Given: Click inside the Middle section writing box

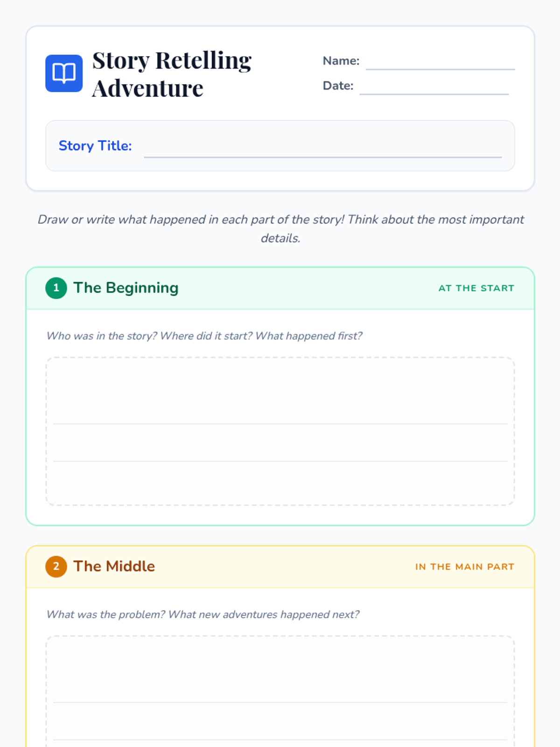Looking at the screenshot, I should (280, 672).
